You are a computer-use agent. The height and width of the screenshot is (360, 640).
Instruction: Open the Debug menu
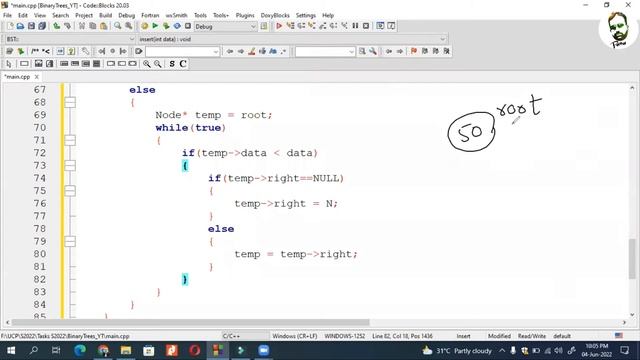coord(127,16)
